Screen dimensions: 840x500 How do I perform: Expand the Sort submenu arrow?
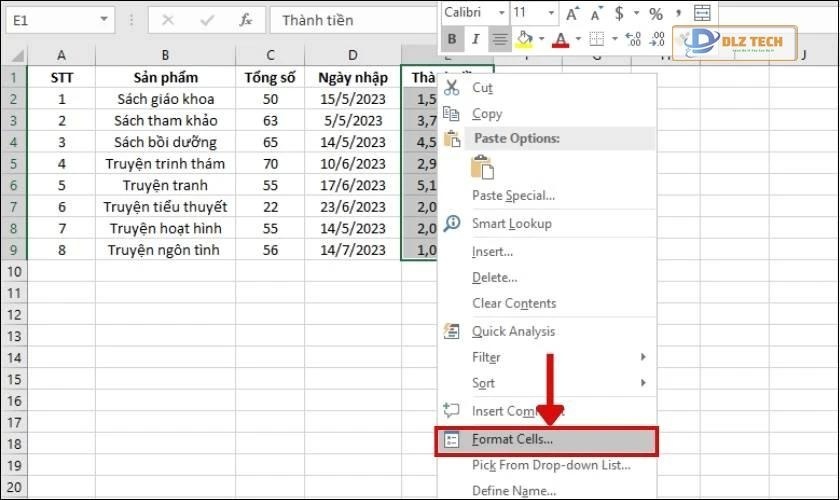[x=643, y=383]
